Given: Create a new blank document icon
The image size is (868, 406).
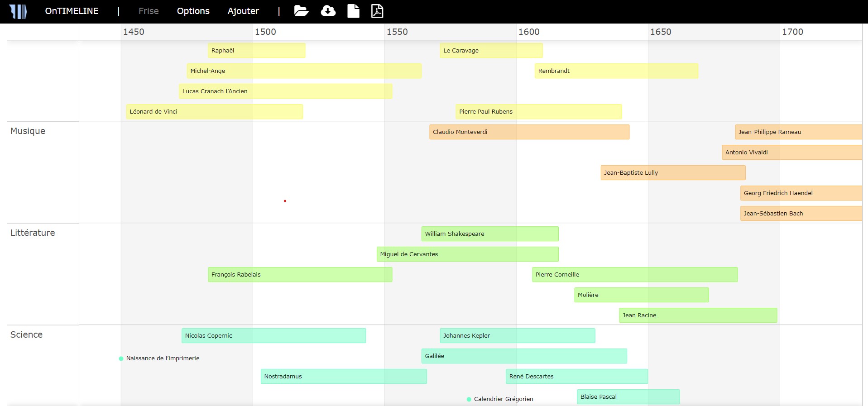Looking at the screenshot, I should (353, 11).
